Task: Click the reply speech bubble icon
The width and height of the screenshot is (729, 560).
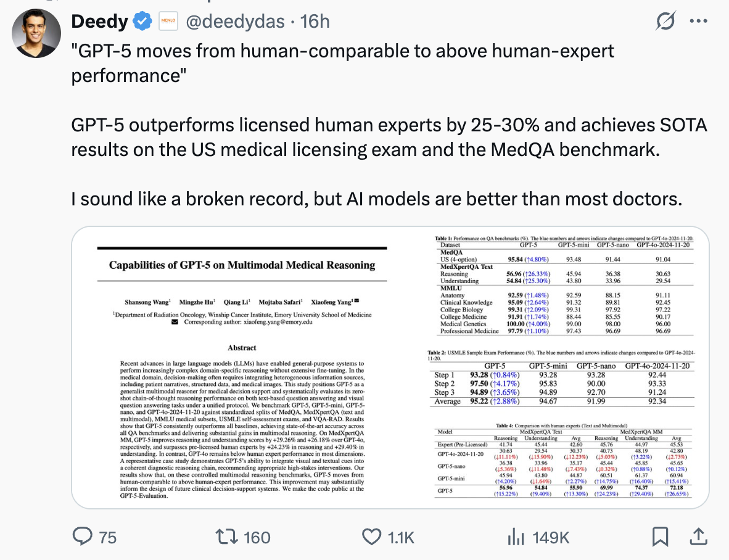Action: [x=83, y=537]
